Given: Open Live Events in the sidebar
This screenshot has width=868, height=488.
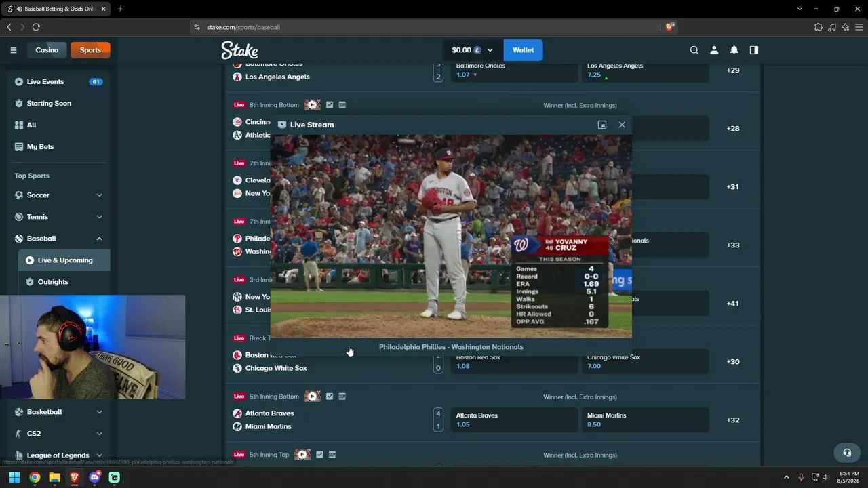Looking at the screenshot, I should (x=59, y=82).
